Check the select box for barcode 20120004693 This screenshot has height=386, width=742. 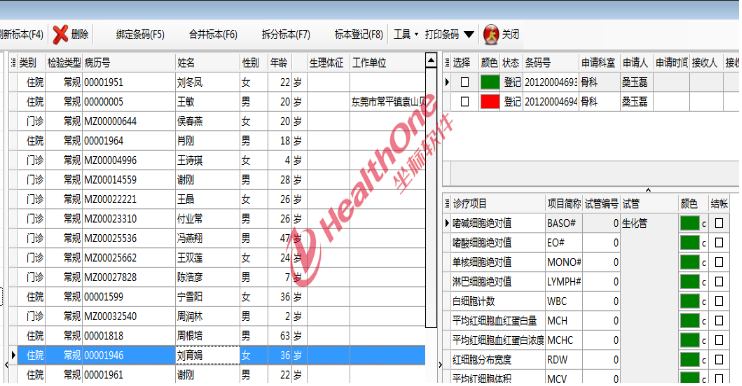coord(465,82)
